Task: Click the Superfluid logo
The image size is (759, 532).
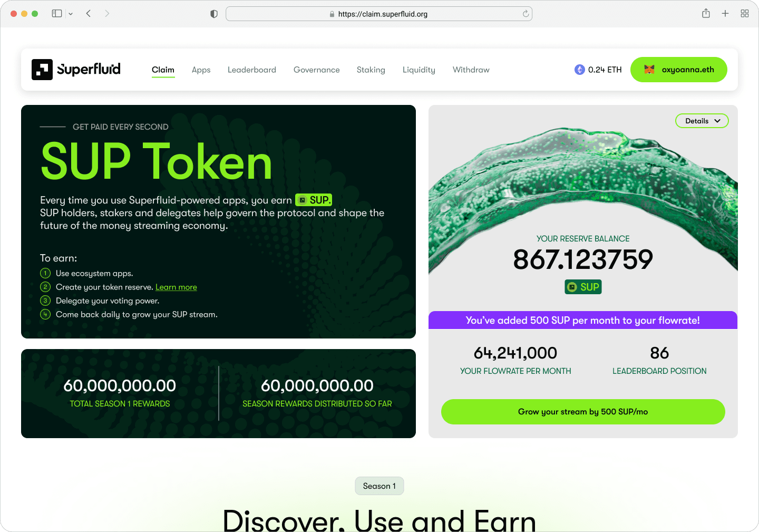Action: tap(76, 70)
